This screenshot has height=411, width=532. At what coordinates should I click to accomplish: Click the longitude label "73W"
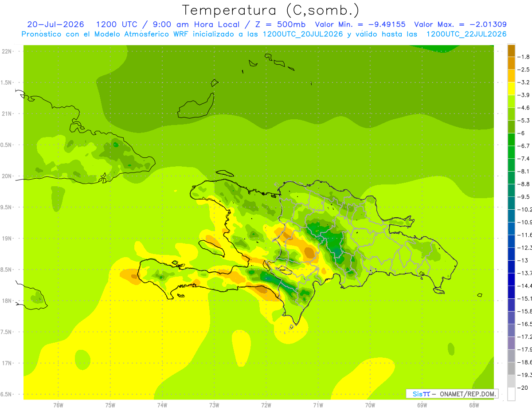(x=214, y=405)
